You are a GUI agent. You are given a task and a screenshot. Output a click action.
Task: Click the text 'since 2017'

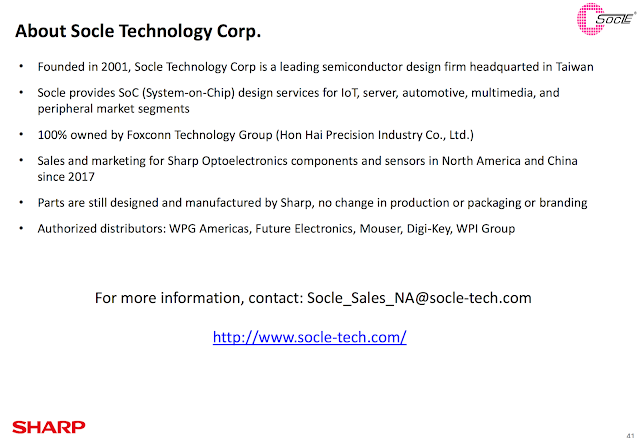[66, 177]
